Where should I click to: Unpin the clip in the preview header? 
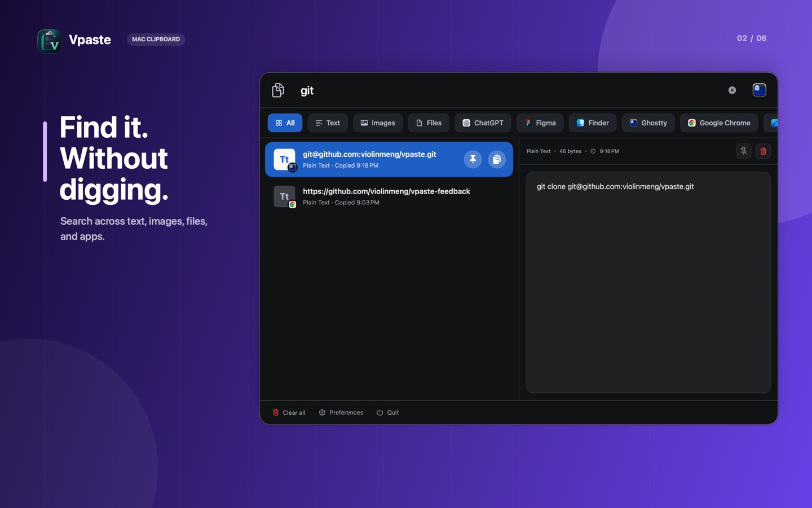coord(744,151)
